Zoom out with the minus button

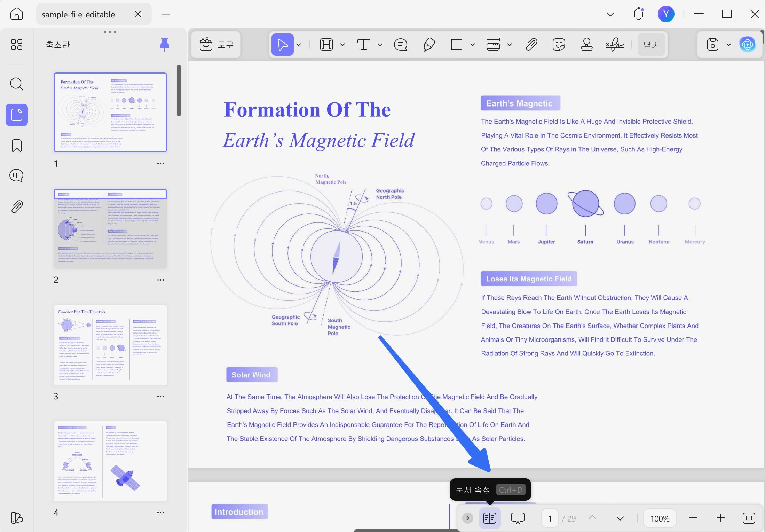coord(693,518)
